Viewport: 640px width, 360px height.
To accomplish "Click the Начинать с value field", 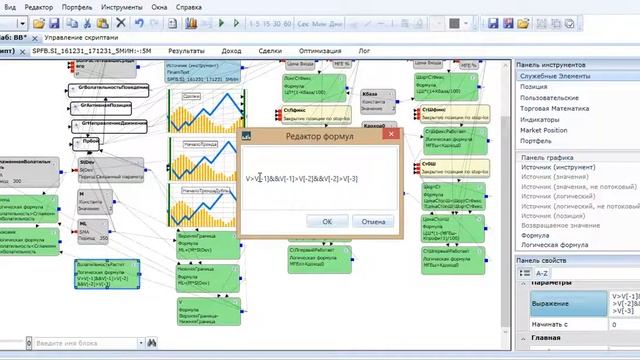I will point(624,324).
